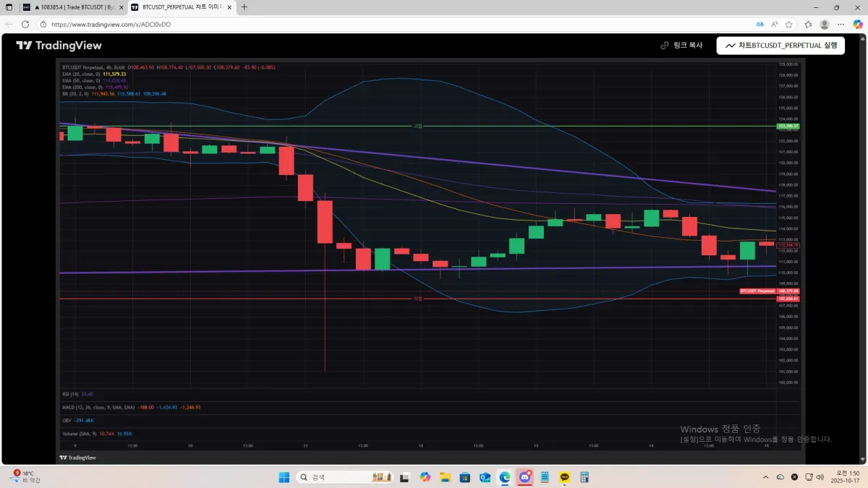Launch the 차트BTCUSDT_PERPETUAL 실행 button
This screenshot has height=488, width=868.
click(x=780, y=45)
